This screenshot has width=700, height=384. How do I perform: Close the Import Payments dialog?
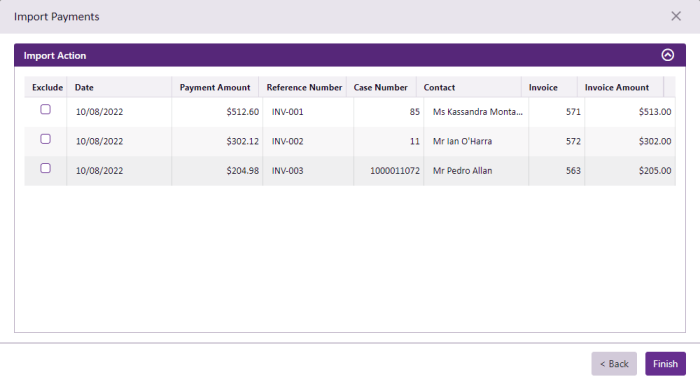676,16
